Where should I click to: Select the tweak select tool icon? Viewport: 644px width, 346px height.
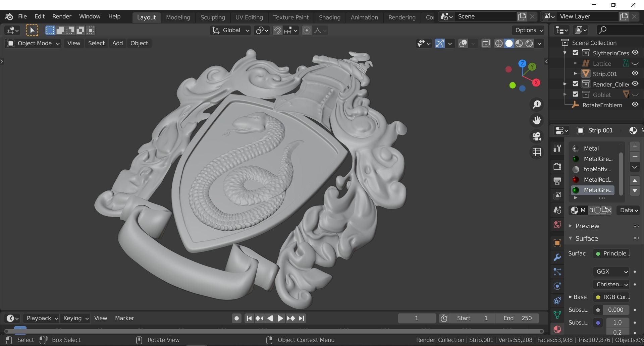click(32, 31)
